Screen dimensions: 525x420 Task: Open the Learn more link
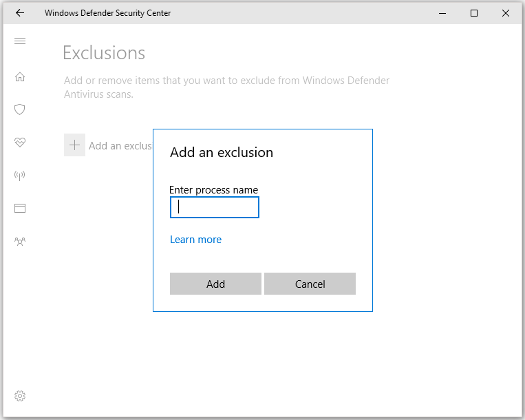point(195,240)
